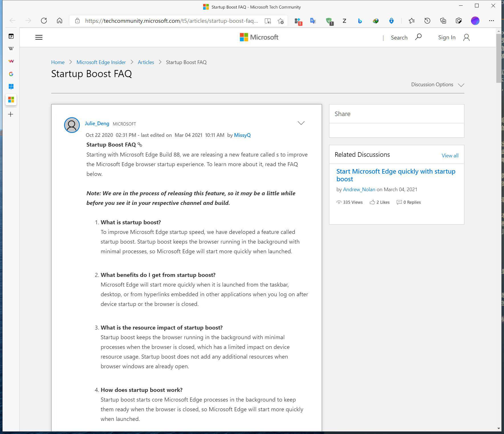Open the Google Translate extension
This screenshot has width=504, height=434.
[313, 21]
